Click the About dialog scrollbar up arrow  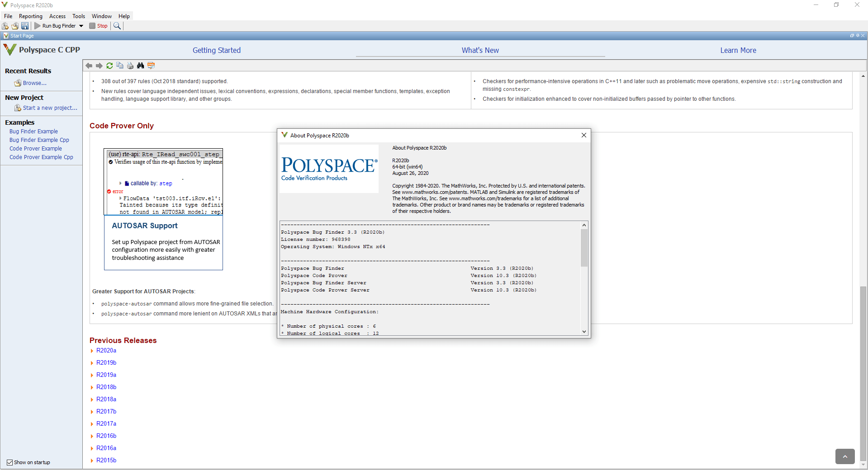[584, 225]
